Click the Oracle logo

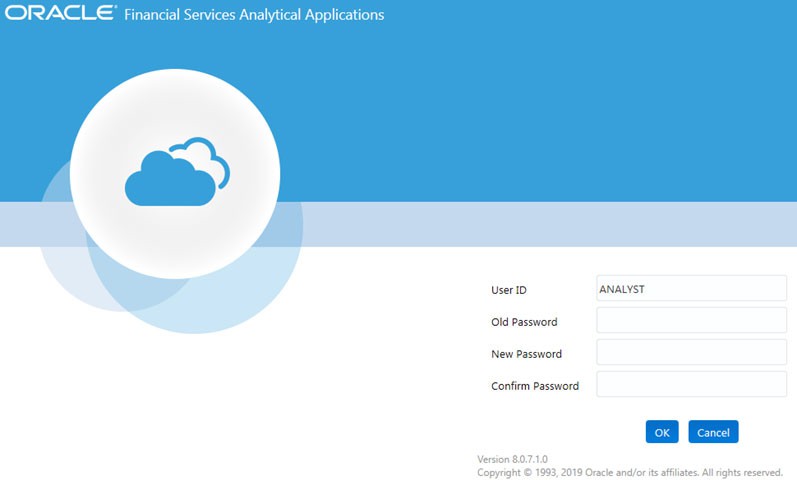(60, 13)
